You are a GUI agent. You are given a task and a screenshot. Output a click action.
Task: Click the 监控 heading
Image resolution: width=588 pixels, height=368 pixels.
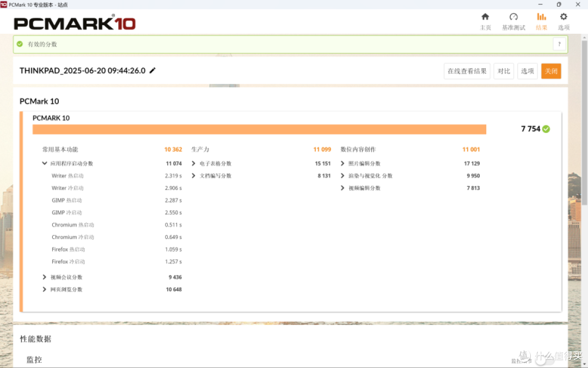(34, 360)
